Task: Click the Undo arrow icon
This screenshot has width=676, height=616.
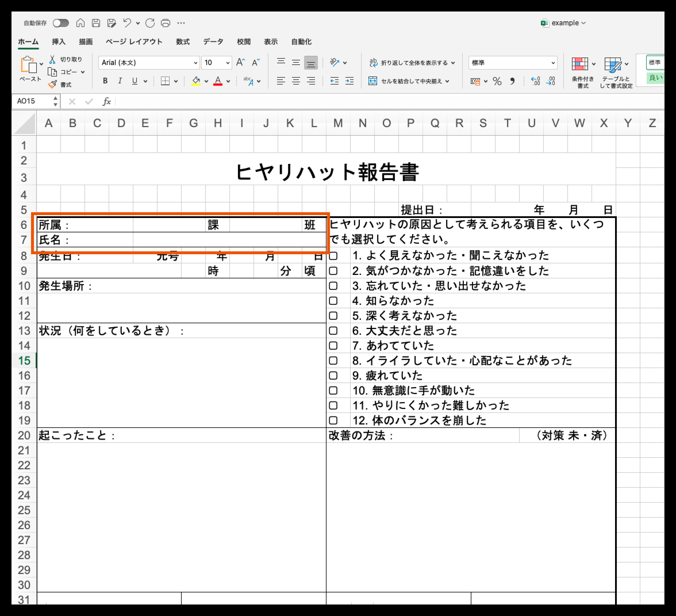Action: point(127,23)
